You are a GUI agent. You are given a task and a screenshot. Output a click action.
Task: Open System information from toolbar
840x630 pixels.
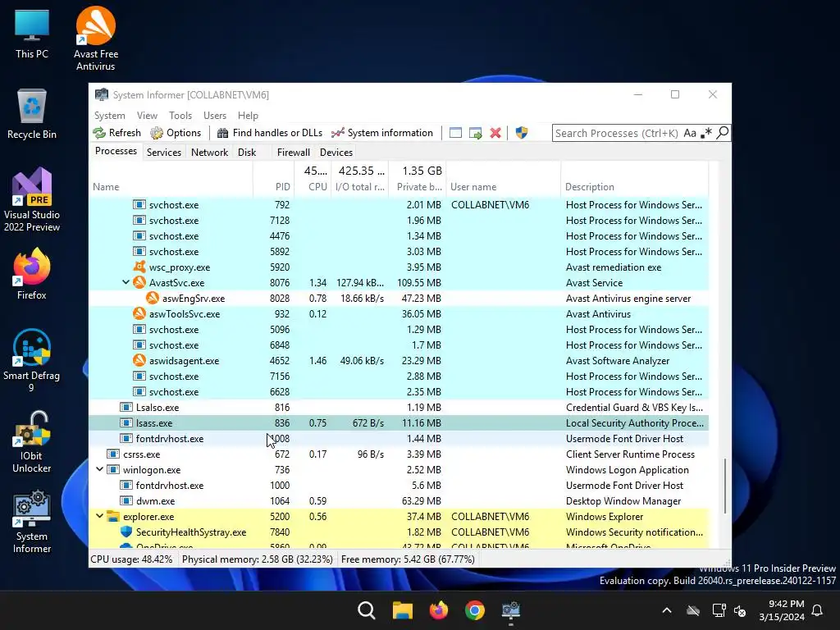click(x=382, y=133)
